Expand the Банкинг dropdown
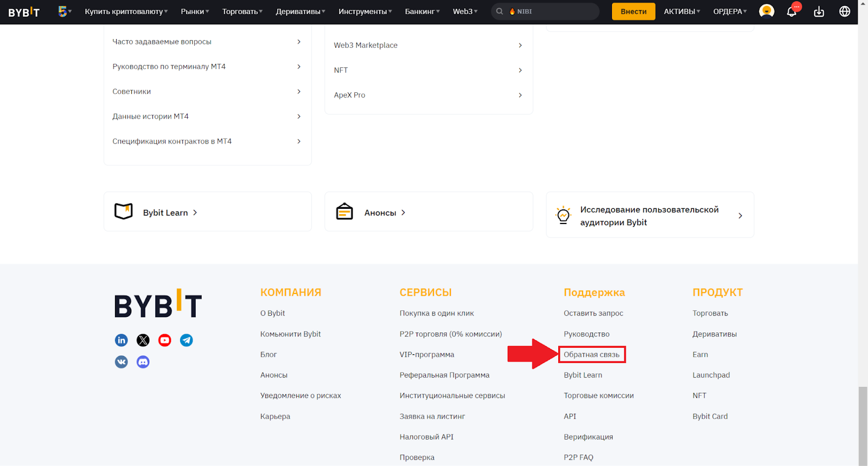Screen dimensions: 868x466 [x=423, y=11]
